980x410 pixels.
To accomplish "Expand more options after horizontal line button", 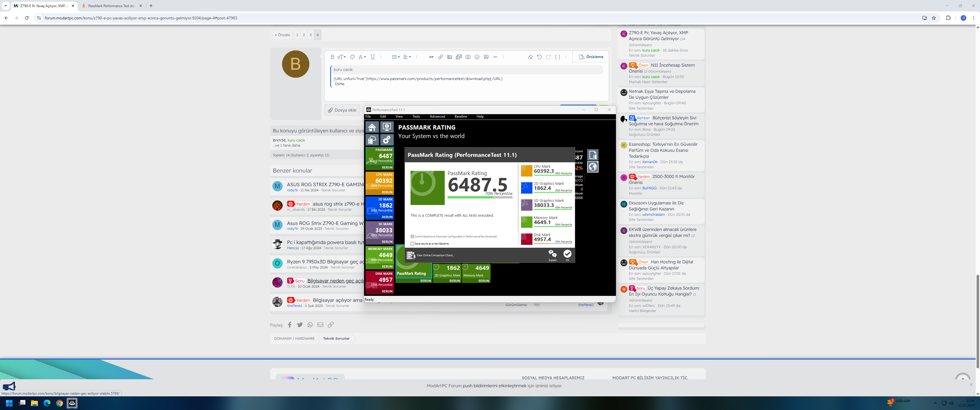I will (503, 57).
